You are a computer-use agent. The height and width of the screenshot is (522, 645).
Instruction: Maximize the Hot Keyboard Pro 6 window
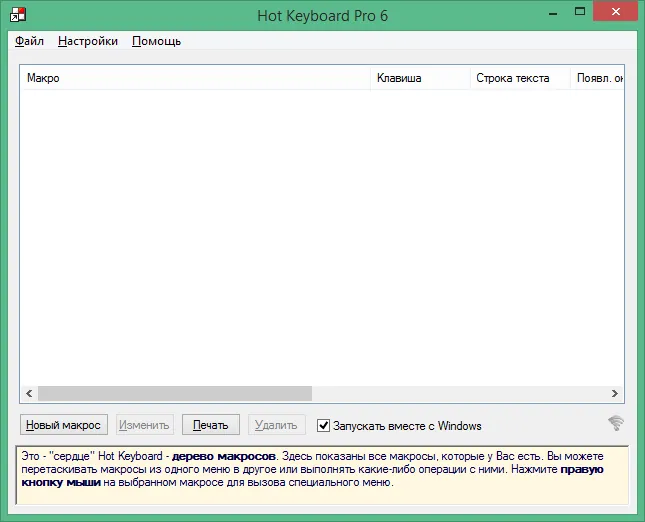coord(580,12)
